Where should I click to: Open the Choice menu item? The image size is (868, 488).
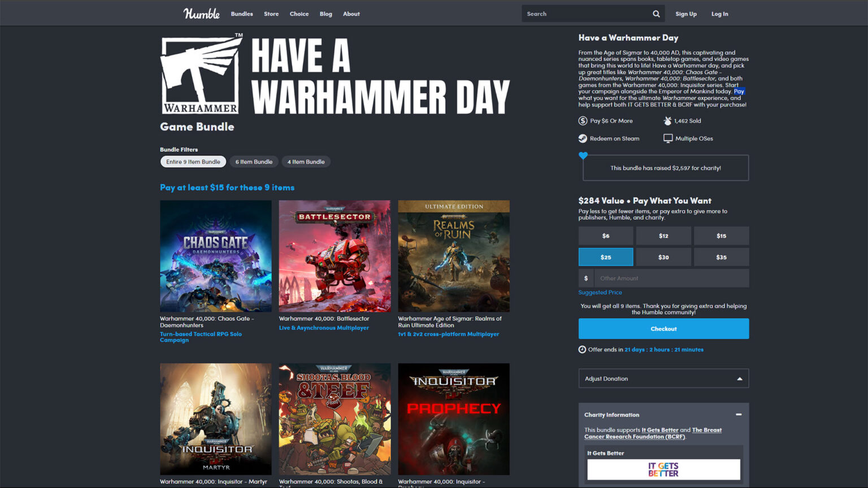(299, 14)
